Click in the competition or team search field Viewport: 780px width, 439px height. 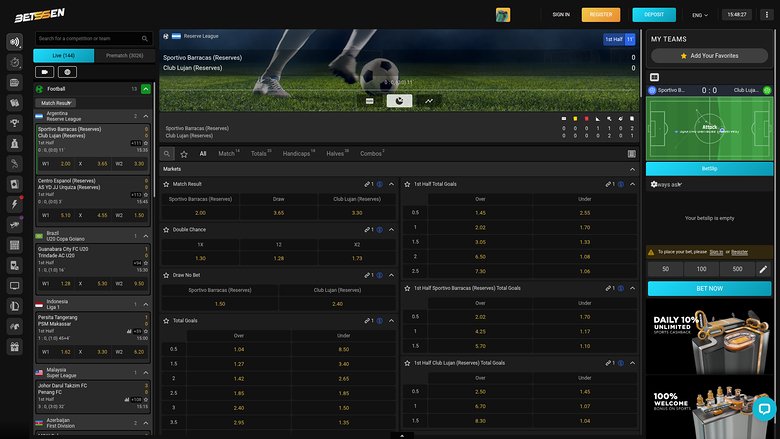(x=92, y=39)
